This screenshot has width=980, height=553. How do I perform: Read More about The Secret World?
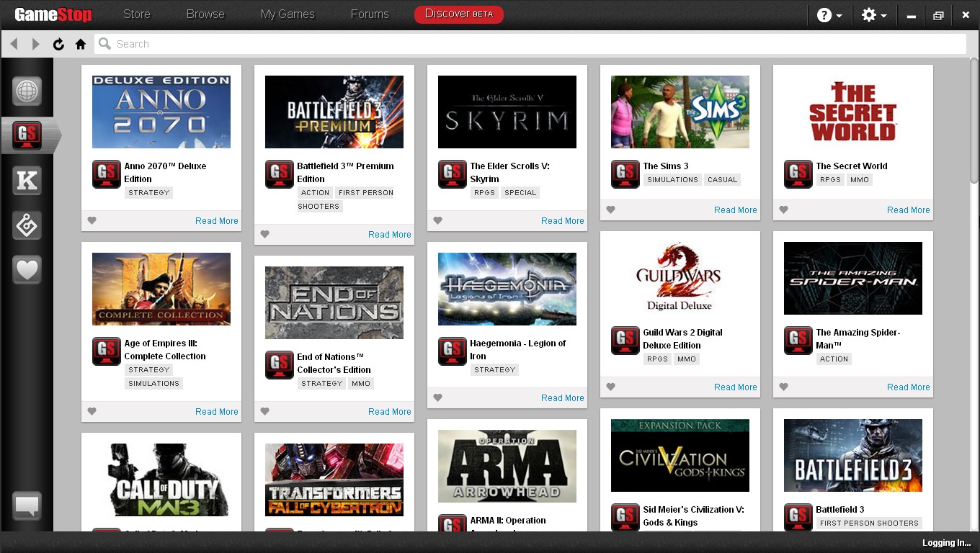click(x=909, y=210)
